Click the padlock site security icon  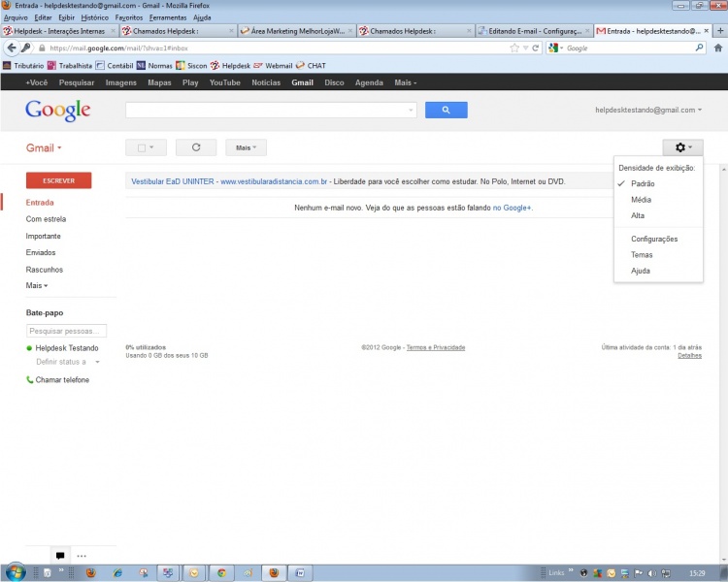pos(42,48)
